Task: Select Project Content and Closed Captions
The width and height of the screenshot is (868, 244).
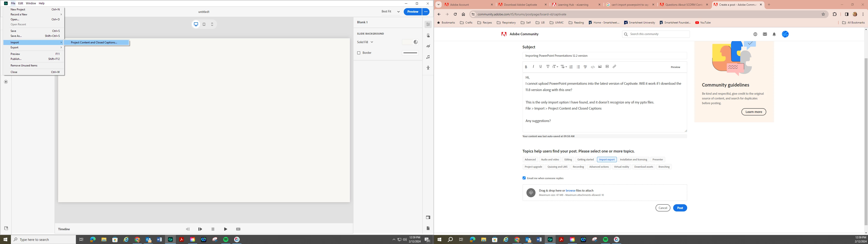Action: point(94,42)
